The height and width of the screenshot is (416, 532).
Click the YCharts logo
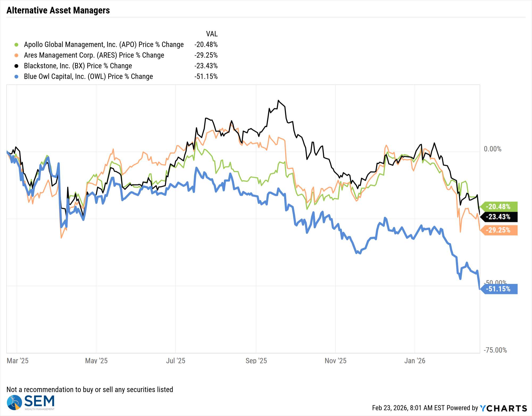[503, 408]
